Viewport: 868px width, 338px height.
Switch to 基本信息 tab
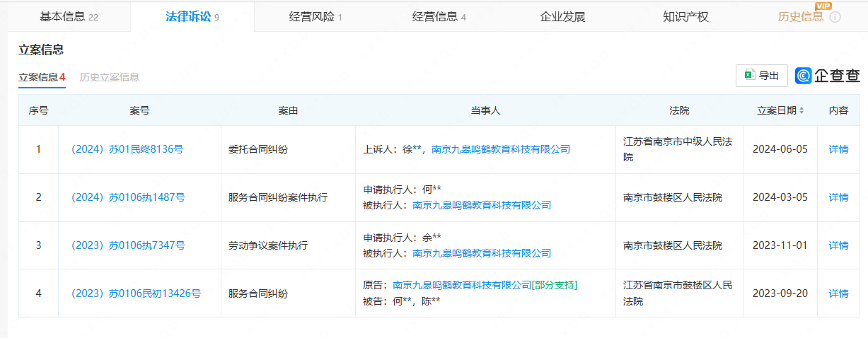69,16
